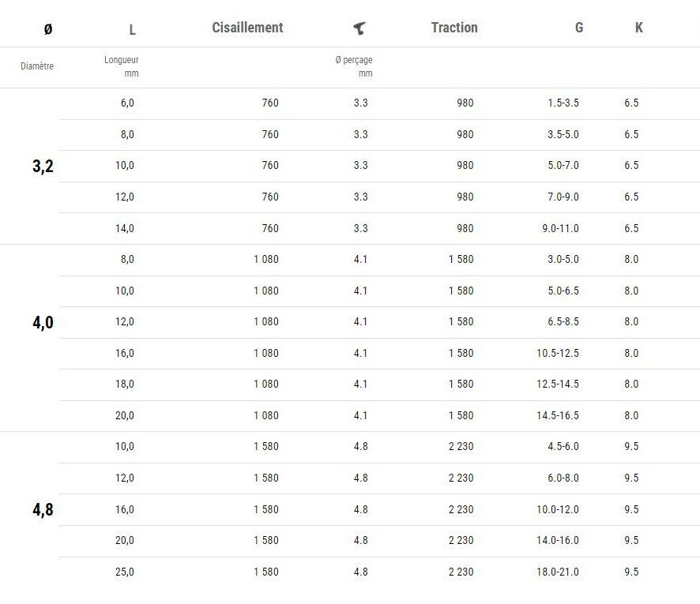Image resolution: width=700 pixels, height=604 pixels.
Task: Select the K column header
Action: 638,28
